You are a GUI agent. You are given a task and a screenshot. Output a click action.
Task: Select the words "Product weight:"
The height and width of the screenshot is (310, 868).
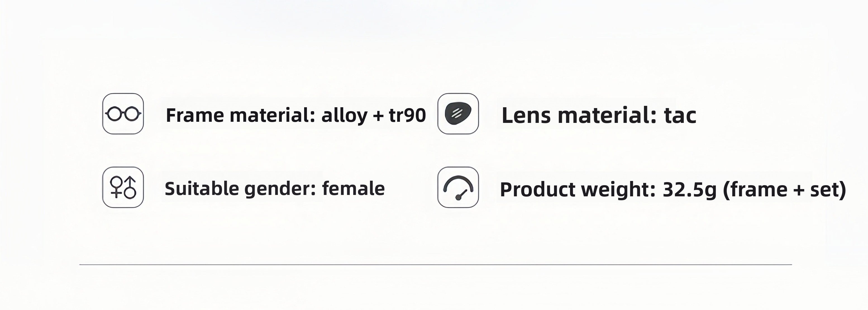pos(578,190)
